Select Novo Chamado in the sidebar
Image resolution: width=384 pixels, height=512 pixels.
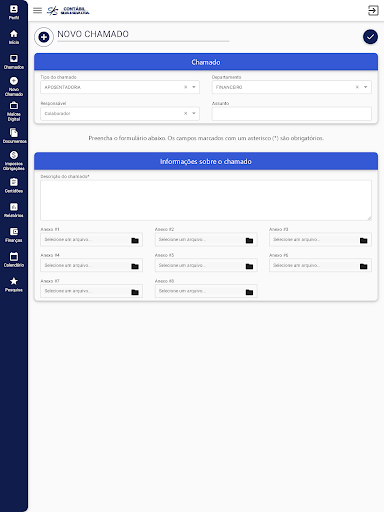coord(14,86)
